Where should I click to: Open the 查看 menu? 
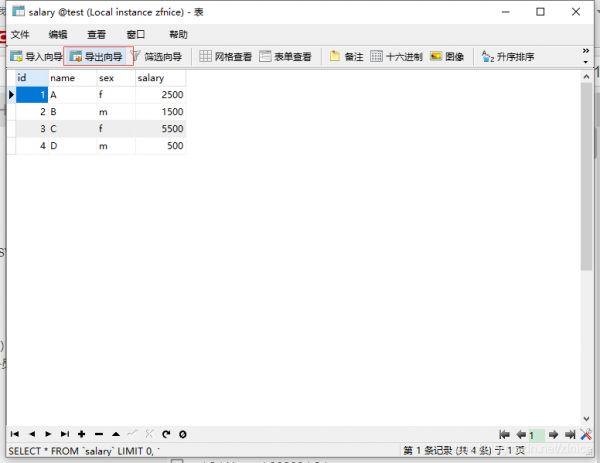[96, 34]
